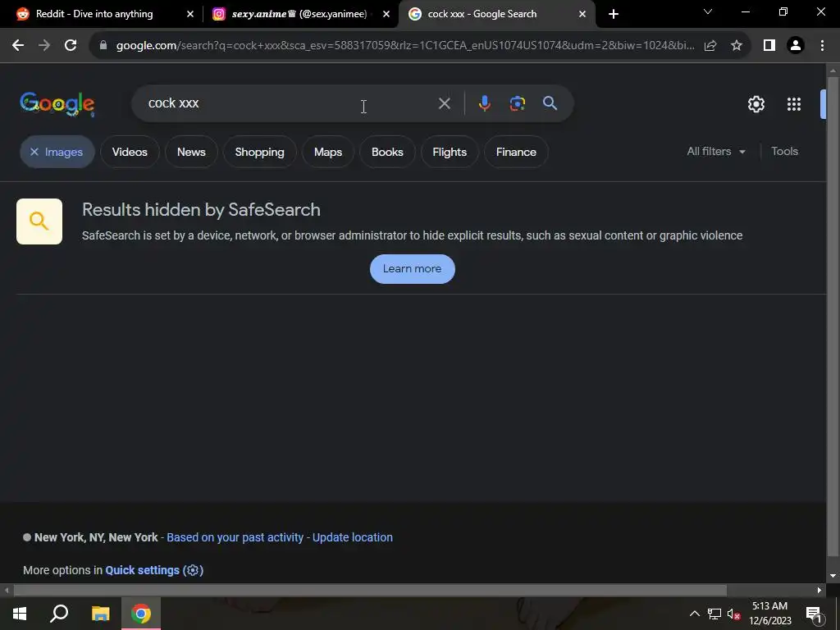
Task: Submit search with the magnifier icon
Action: [x=550, y=103]
